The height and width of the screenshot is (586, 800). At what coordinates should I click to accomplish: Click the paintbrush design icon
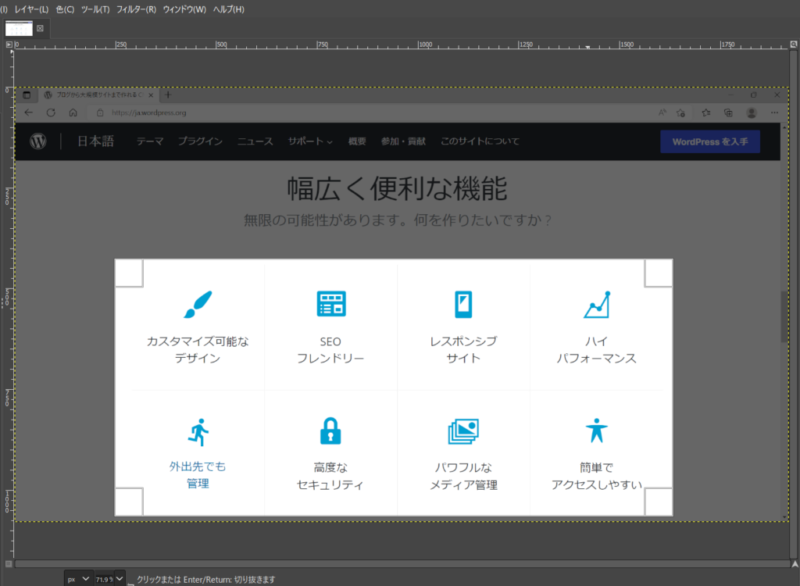coord(197,304)
